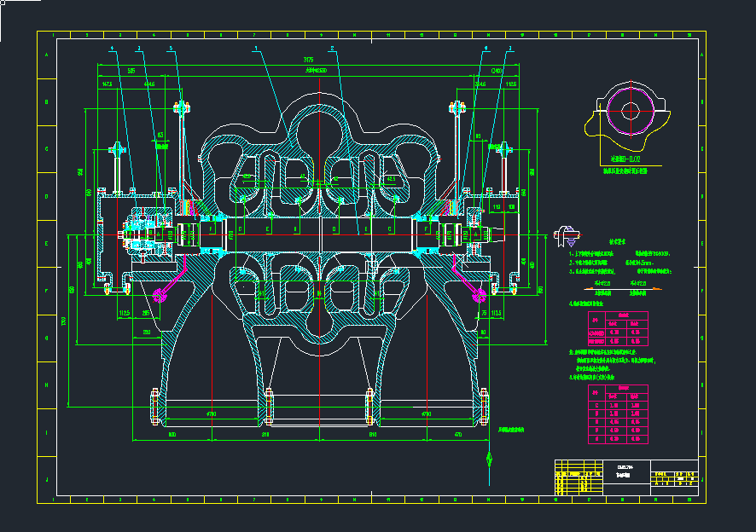Select the 310 dimension at the base
Viewport: 756px width, 532px height.
266,435
